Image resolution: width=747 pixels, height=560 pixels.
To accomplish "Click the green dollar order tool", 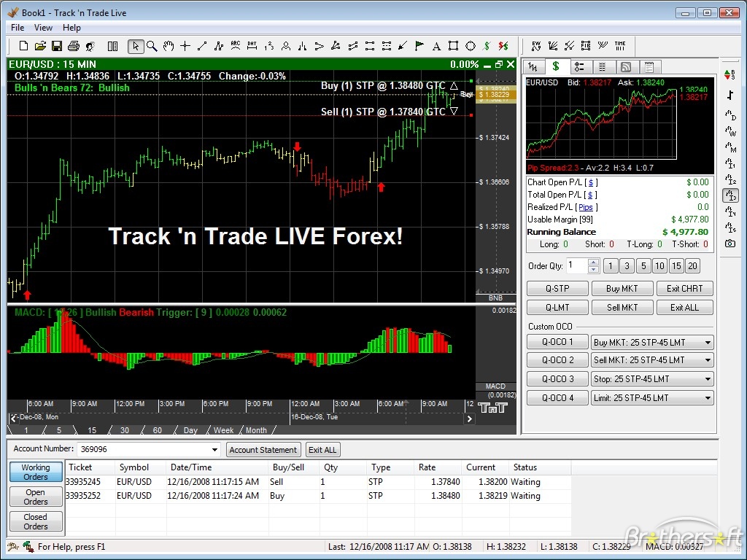I will click(487, 46).
